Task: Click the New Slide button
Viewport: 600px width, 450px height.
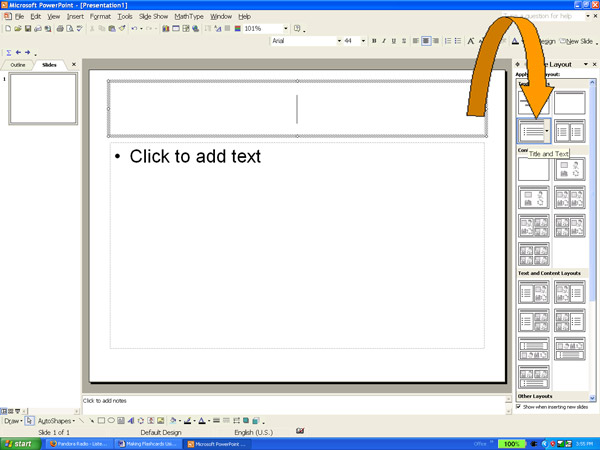Action: click(576, 41)
